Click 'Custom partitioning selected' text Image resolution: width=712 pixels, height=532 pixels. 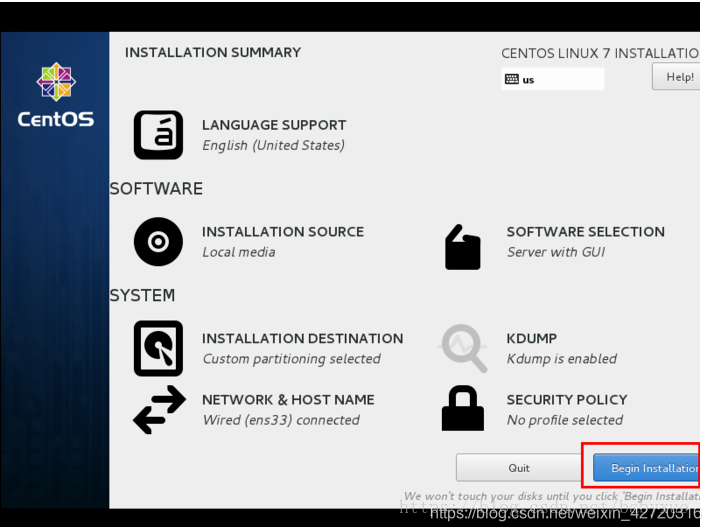point(292,359)
